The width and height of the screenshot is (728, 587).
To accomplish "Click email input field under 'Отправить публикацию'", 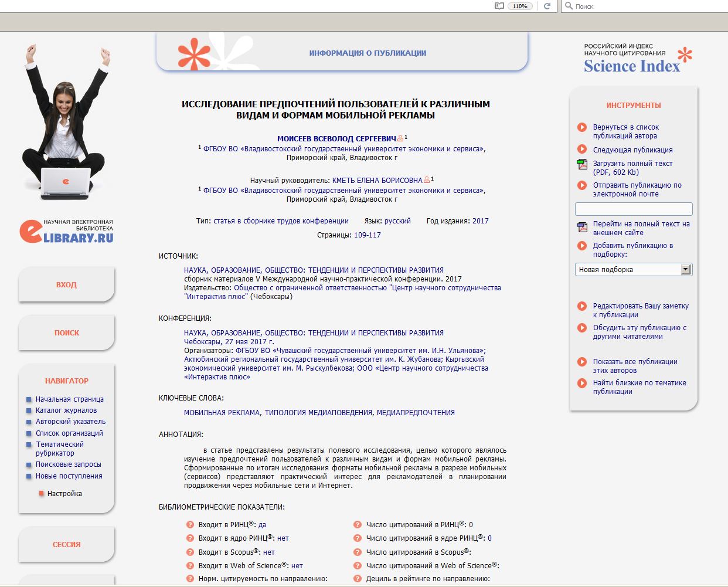I will point(634,209).
